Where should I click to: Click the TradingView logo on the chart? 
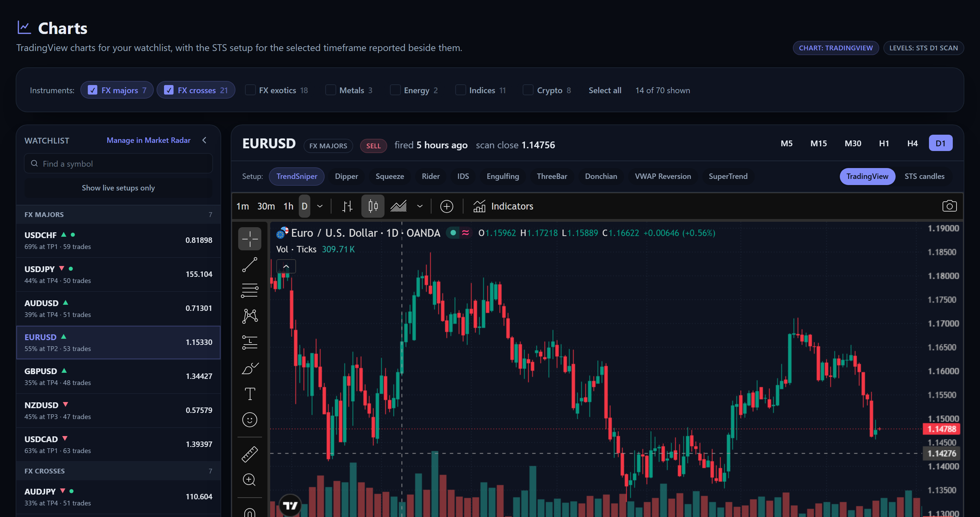pos(290,505)
